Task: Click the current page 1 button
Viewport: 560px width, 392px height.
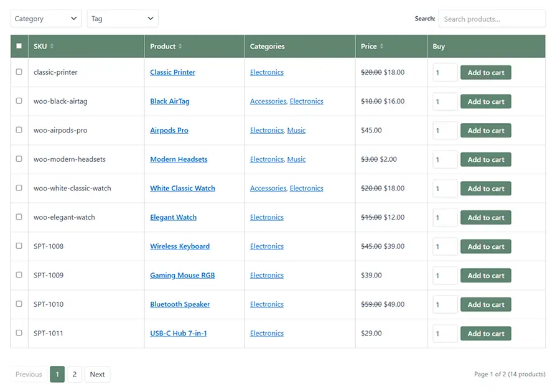Action: pos(57,374)
